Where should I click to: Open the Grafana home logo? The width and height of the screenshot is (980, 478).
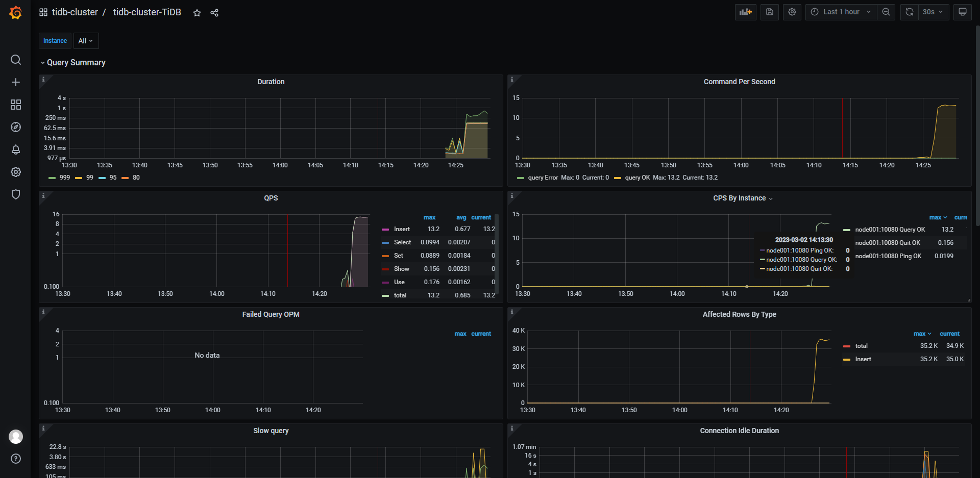[16, 12]
